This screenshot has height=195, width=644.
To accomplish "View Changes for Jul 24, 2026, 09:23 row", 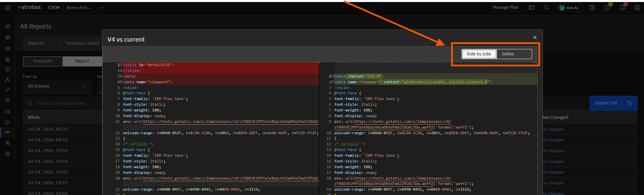I will point(553,129).
